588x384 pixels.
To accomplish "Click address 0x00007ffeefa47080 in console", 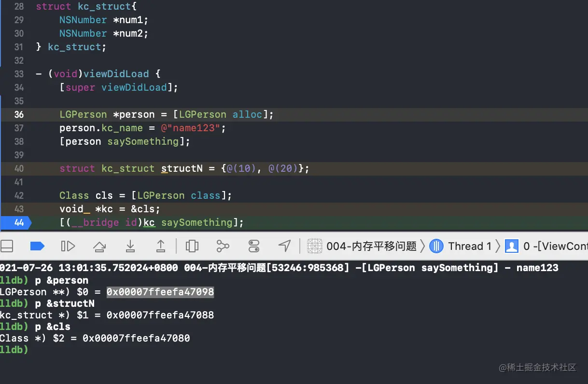I will 136,338.
